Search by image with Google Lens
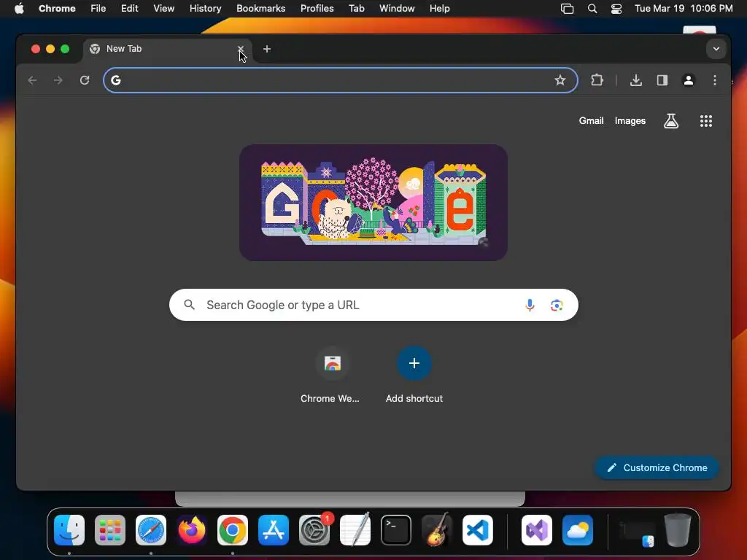The image size is (747, 560). pos(557,305)
